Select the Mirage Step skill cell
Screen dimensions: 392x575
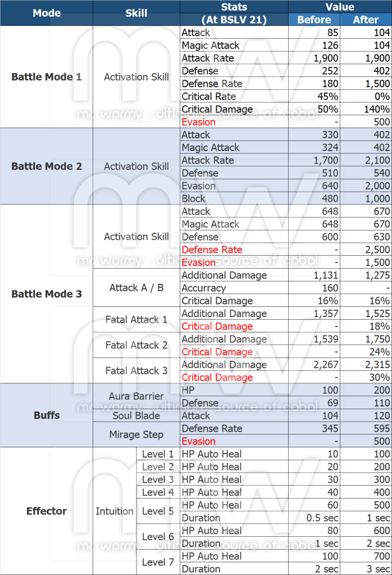136,434
